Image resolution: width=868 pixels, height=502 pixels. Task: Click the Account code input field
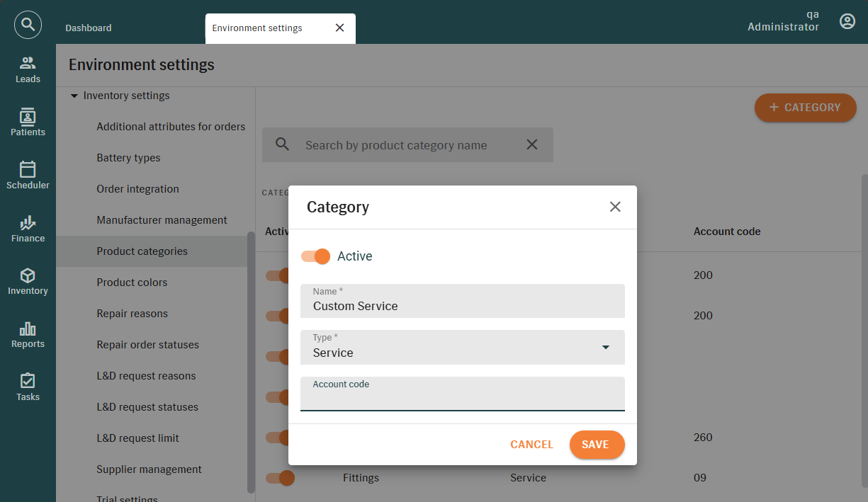tap(462, 399)
